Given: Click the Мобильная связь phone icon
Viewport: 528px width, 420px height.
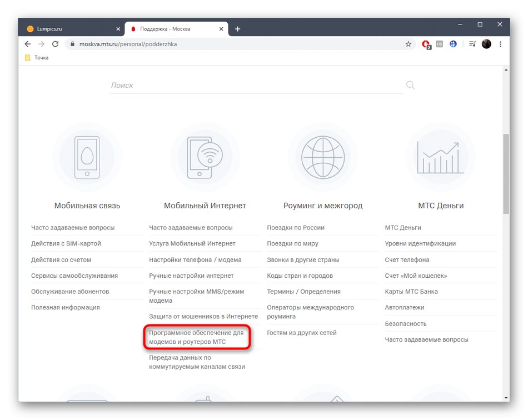Looking at the screenshot, I should tap(87, 158).
